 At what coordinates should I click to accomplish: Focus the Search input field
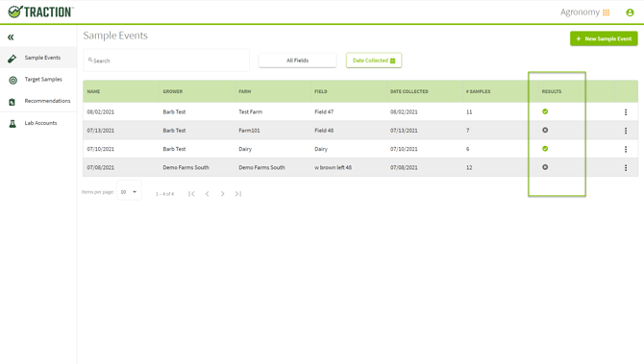[x=166, y=61]
